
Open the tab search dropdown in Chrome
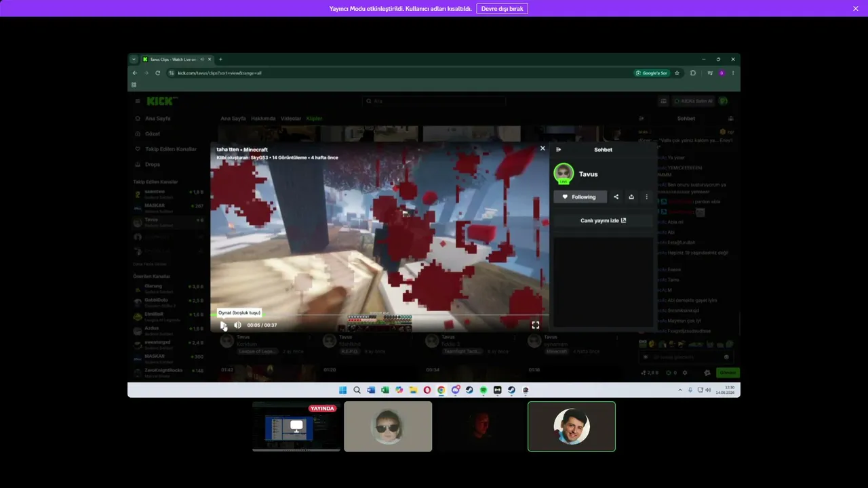134,60
